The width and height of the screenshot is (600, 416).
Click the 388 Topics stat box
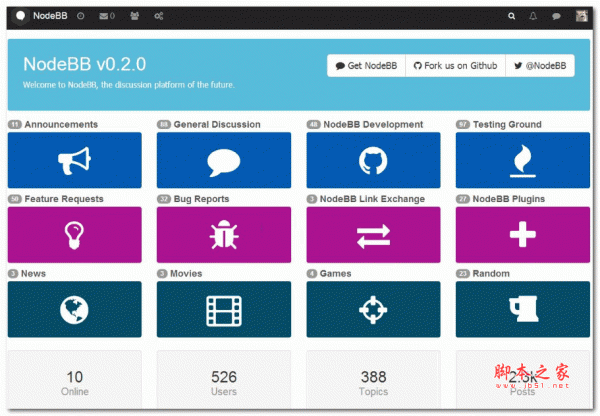click(x=373, y=379)
